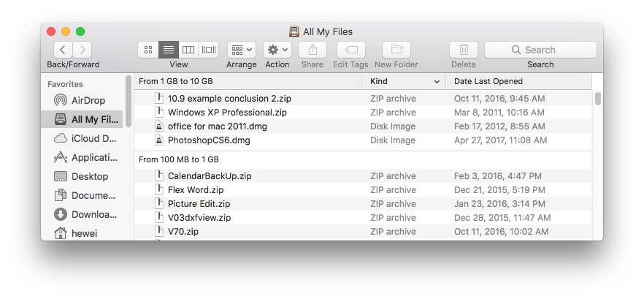Select 'CalendarBackUp.zip' file
Viewport: 644px width, 299px height.
(x=210, y=176)
